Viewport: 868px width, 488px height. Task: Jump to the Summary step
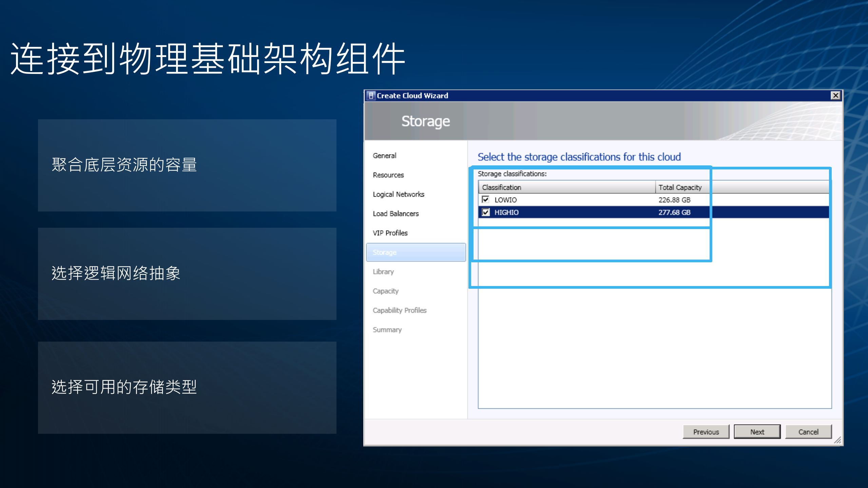(387, 329)
